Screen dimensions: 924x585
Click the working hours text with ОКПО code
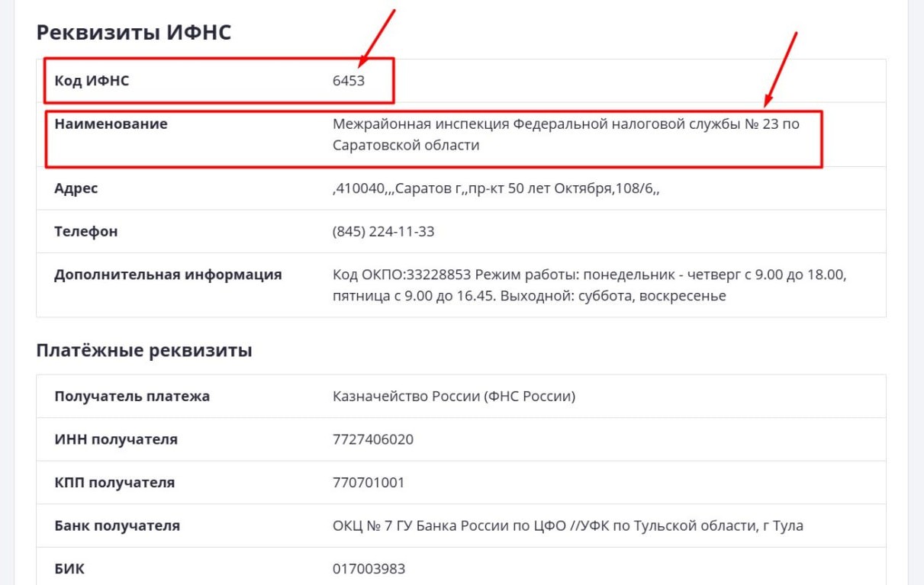click(591, 285)
